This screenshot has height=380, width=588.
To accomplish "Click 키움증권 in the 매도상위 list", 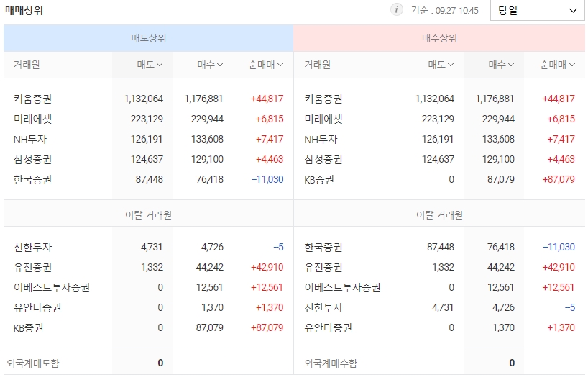I will tap(32, 99).
